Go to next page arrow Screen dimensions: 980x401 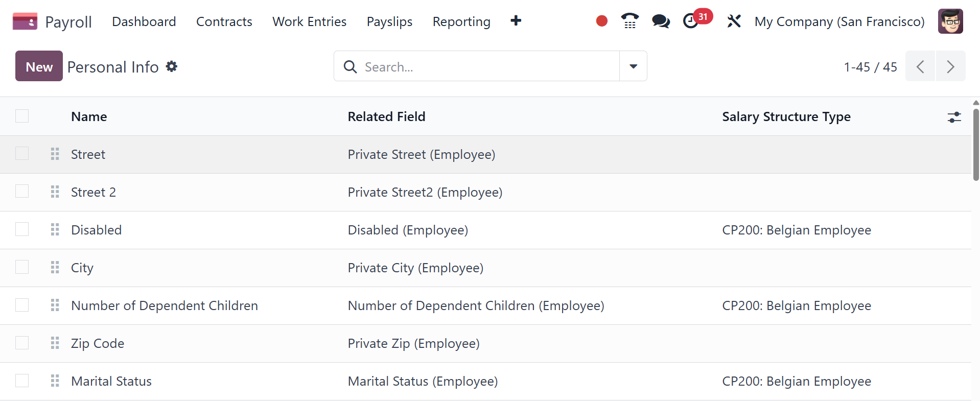click(x=950, y=66)
